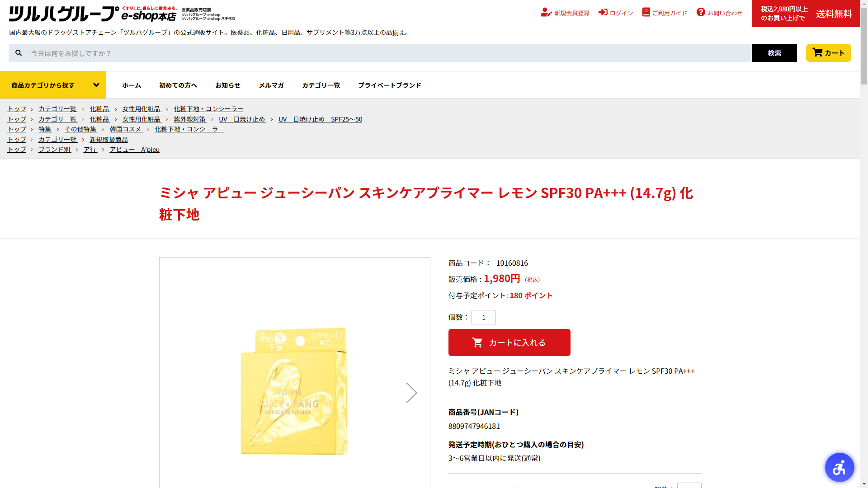Click the page vertical scrollbar
868x488 pixels.
864,244
